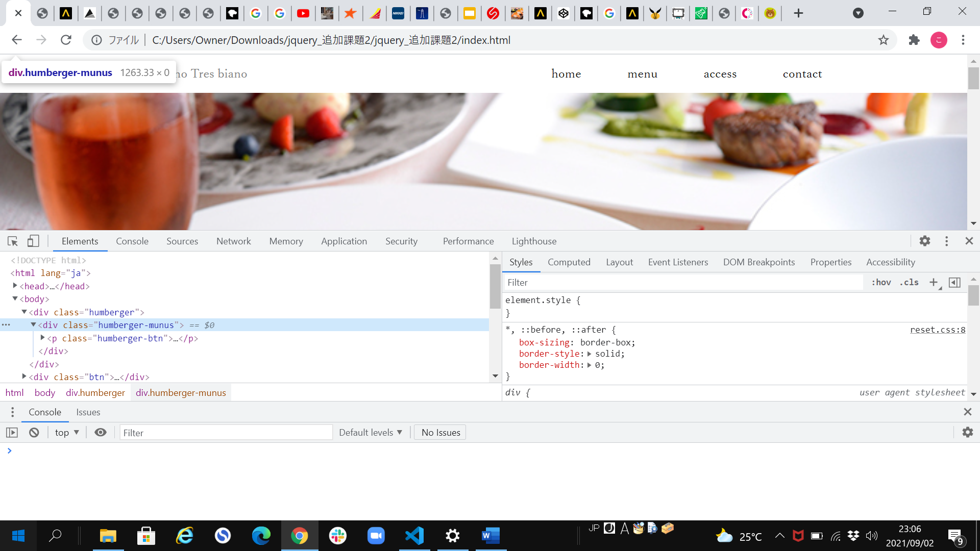Image resolution: width=980 pixels, height=551 pixels.
Task: Expand the div class btn node
Action: click(x=24, y=377)
